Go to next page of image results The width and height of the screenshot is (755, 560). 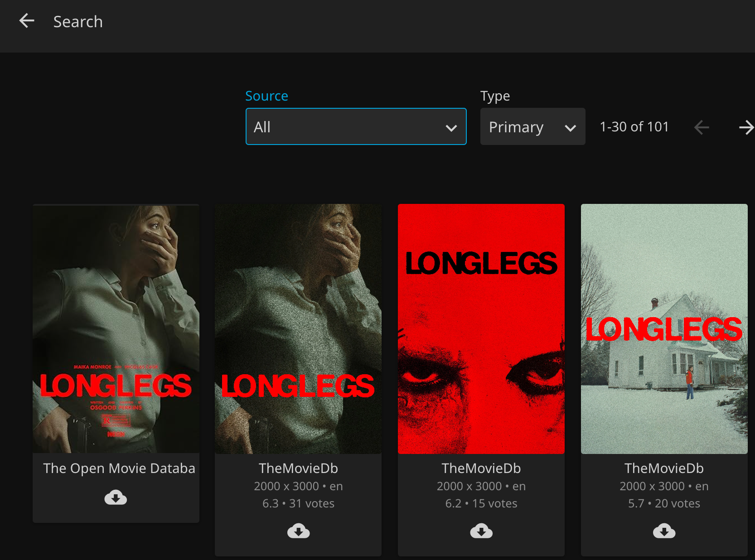(x=745, y=127)
